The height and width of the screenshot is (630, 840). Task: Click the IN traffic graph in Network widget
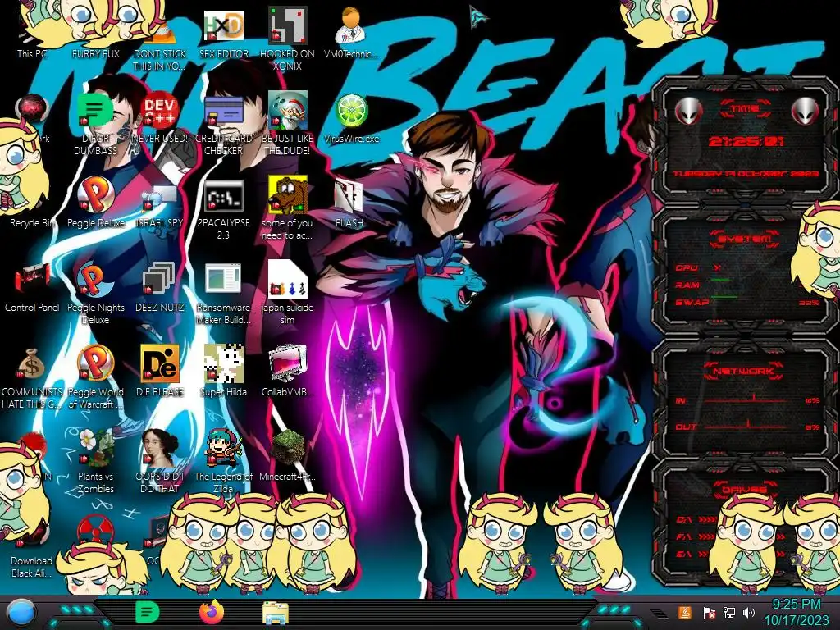[746, 399]
